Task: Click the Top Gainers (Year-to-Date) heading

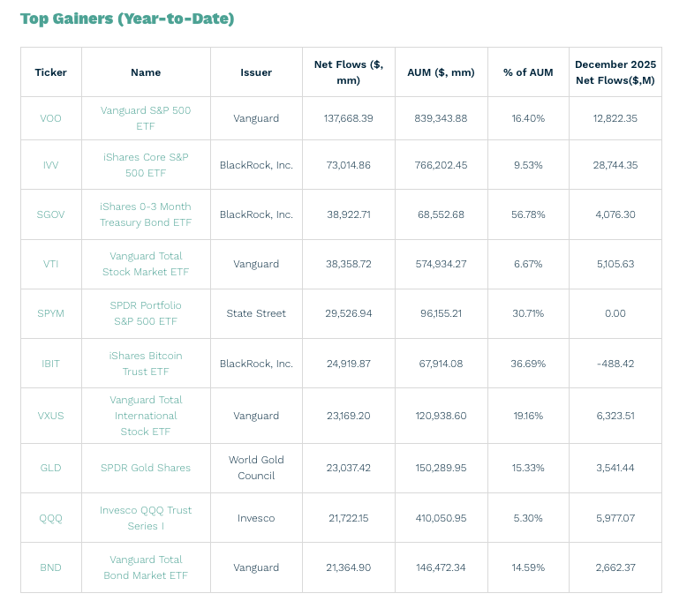Action: pos(127,19)
